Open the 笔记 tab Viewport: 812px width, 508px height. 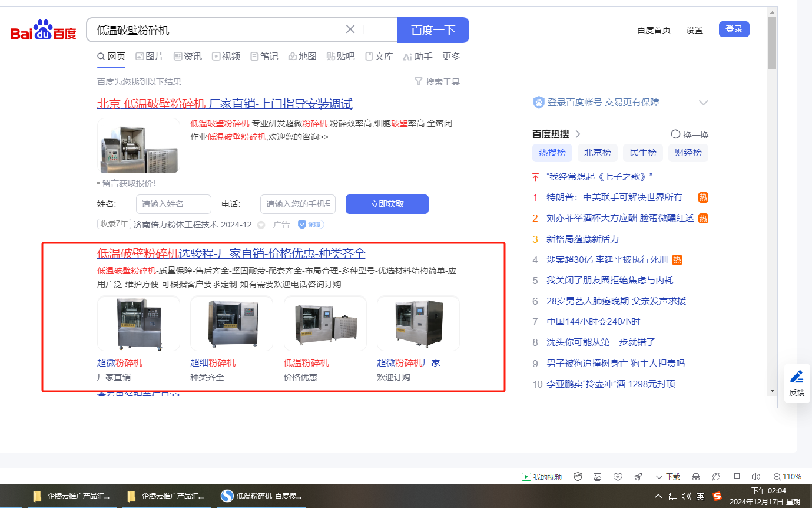click(264, 57)
